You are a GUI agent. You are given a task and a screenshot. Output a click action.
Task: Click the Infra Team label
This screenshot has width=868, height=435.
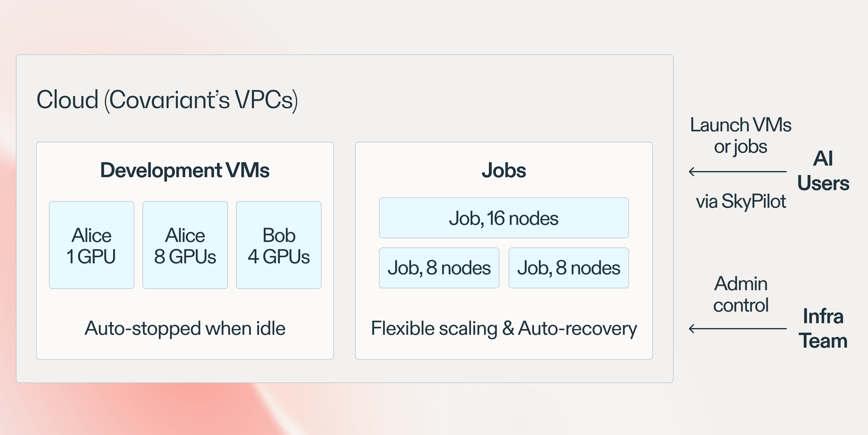823,328
